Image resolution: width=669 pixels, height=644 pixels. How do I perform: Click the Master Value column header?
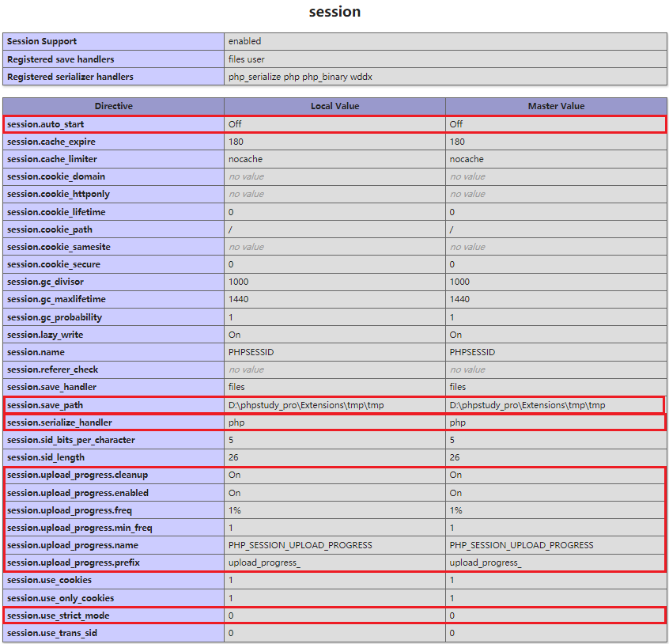[556, 106]
